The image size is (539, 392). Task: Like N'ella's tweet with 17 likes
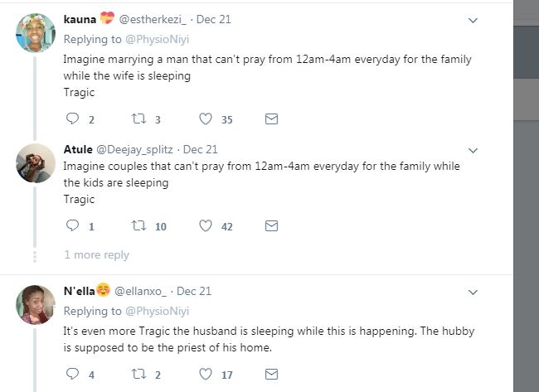[206, 375]
